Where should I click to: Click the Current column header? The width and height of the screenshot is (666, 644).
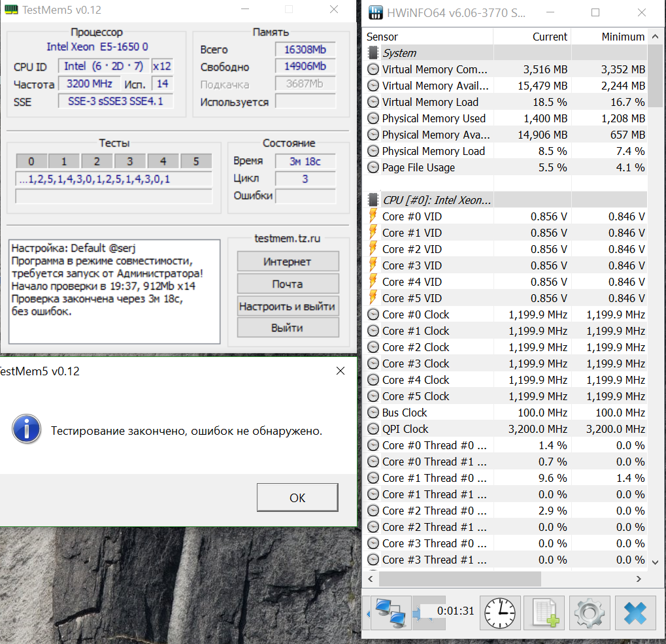[x=532, y=37]
